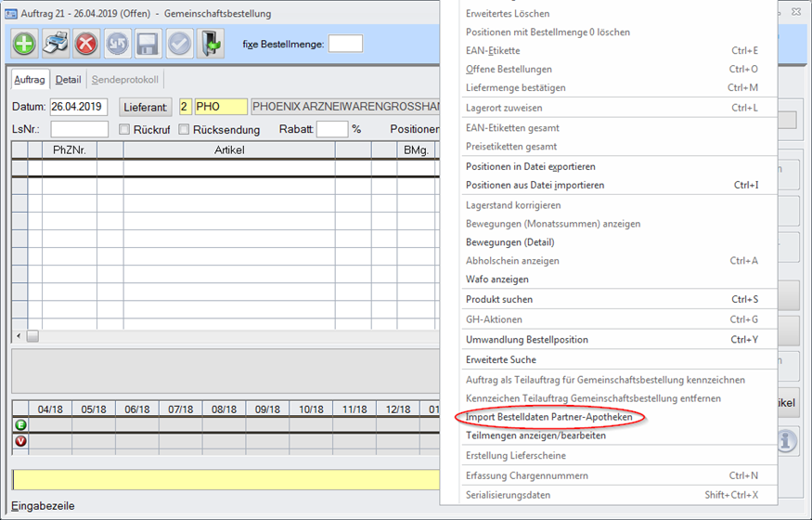The width and height of the screenshot is (812, 520).
Task: Select Produkt suchen in context menu
Action: (498, 299)
